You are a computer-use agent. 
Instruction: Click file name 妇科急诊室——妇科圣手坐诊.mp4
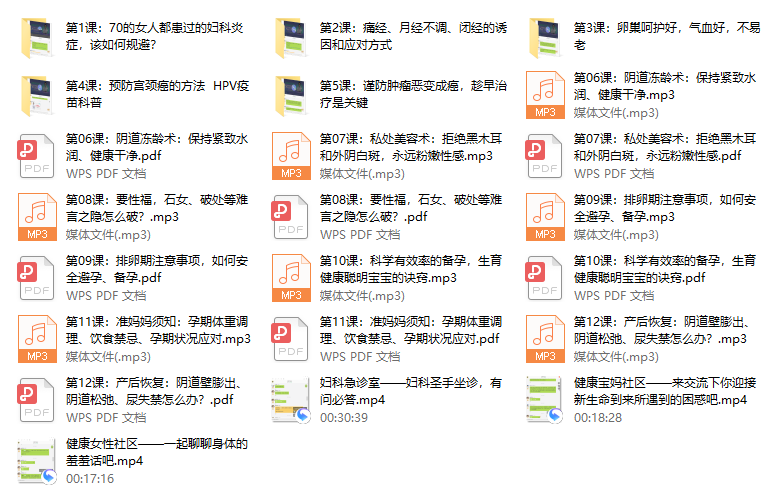click(x=411, y=391)
